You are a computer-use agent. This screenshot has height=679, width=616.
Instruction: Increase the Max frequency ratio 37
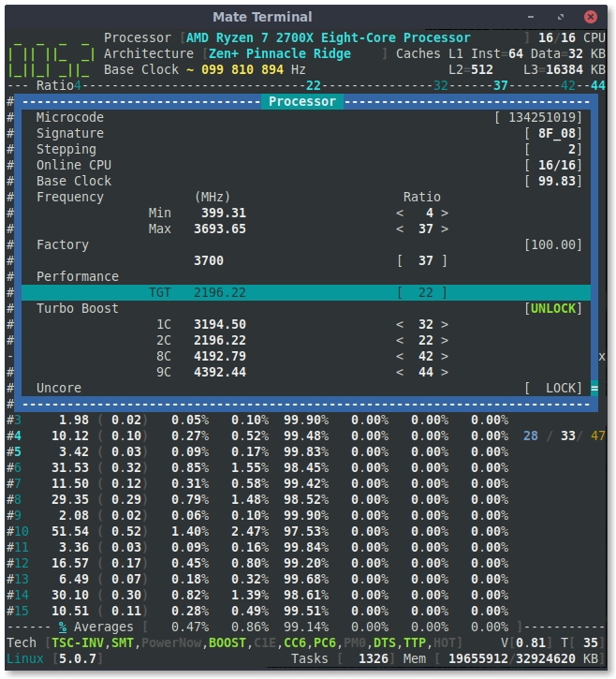(x=445, y=229)
